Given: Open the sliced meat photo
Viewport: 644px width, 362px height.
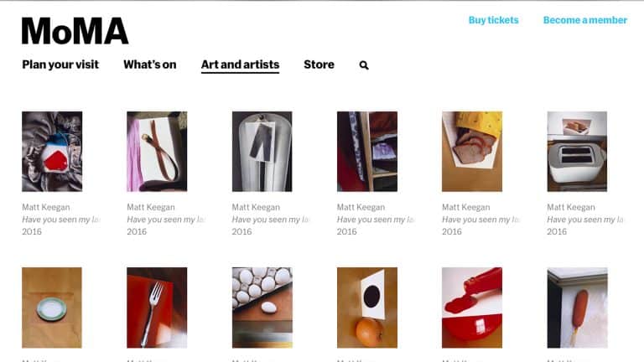Looking at the screenshot, I should pyautogui.click(x=472, y=152).
